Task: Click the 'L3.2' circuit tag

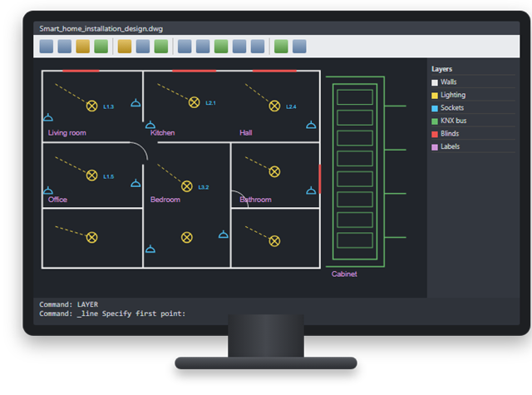Action: click(204, 187)
